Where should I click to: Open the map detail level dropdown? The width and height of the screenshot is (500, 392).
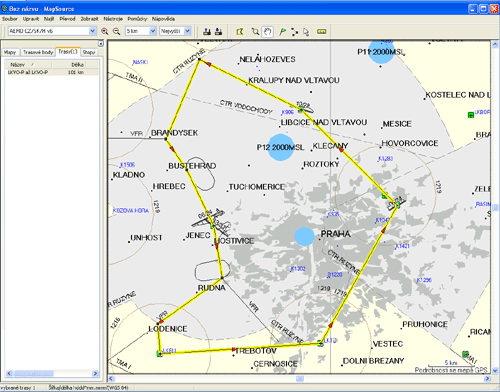(175, 31)
